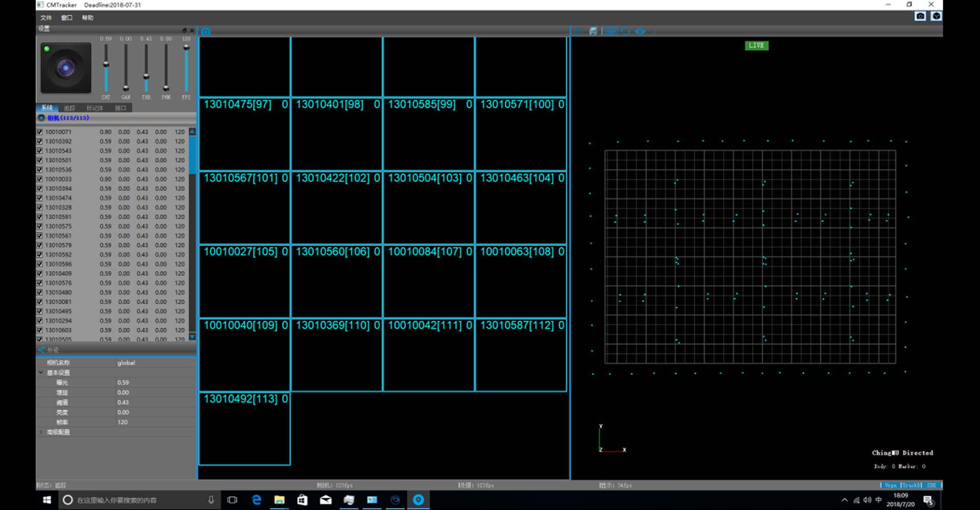Open Windows File Explorer from the taskbar
Image resolution: width=980 pixels, height=510 pixels.
279,500
